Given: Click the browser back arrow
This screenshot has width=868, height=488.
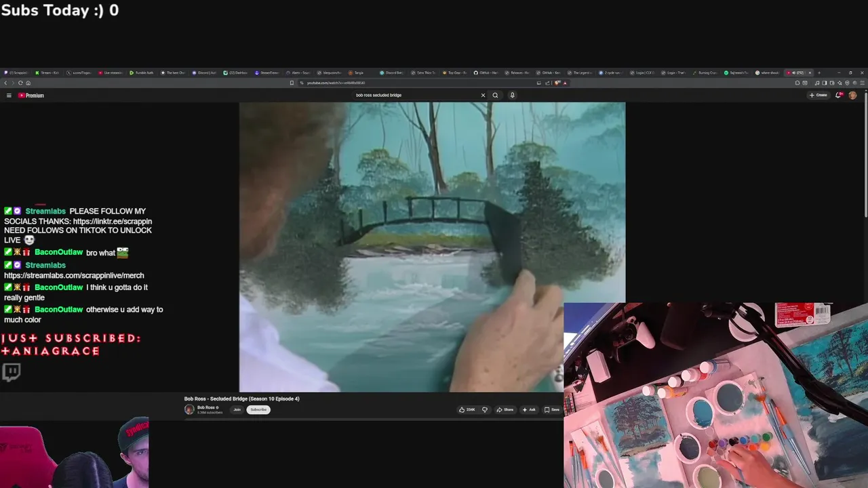Looking at the screenshot, I should pyautogui.click(x=5, y=83).
